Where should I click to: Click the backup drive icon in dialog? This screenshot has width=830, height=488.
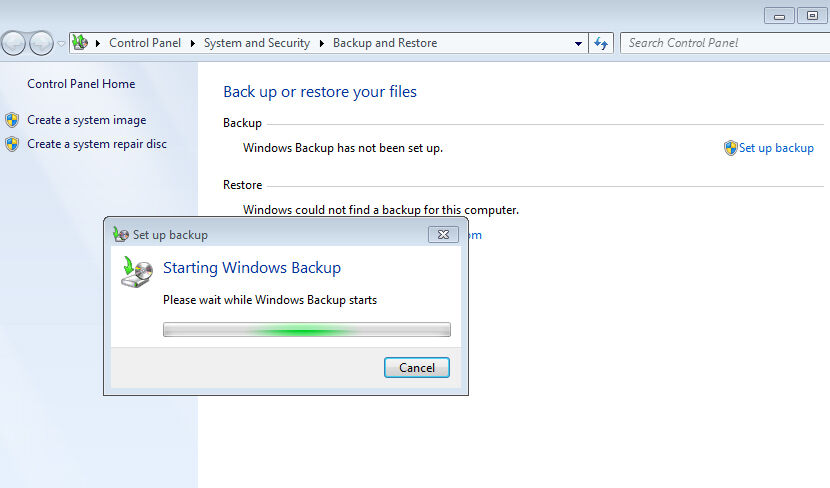tap(137, 272)
